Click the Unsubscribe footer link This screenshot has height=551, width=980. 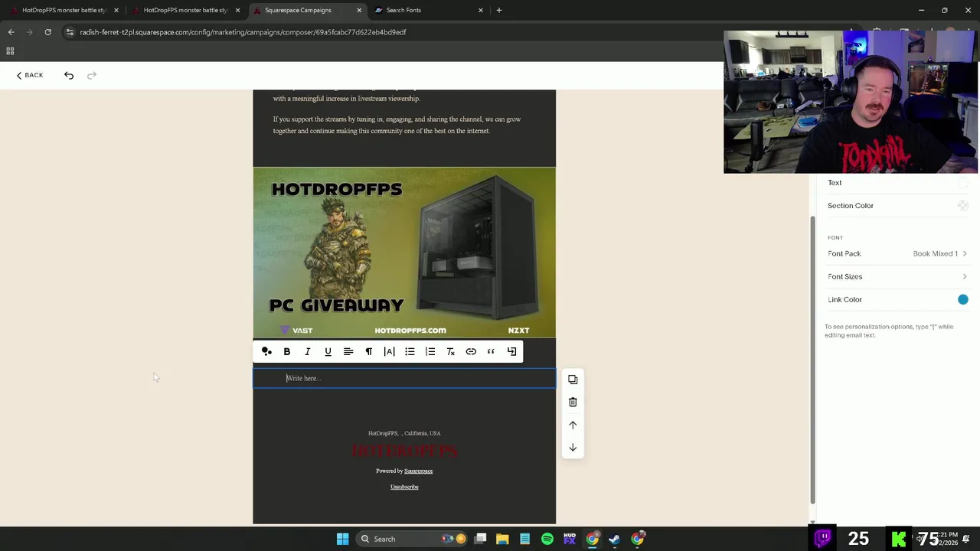tap(404, 487)
